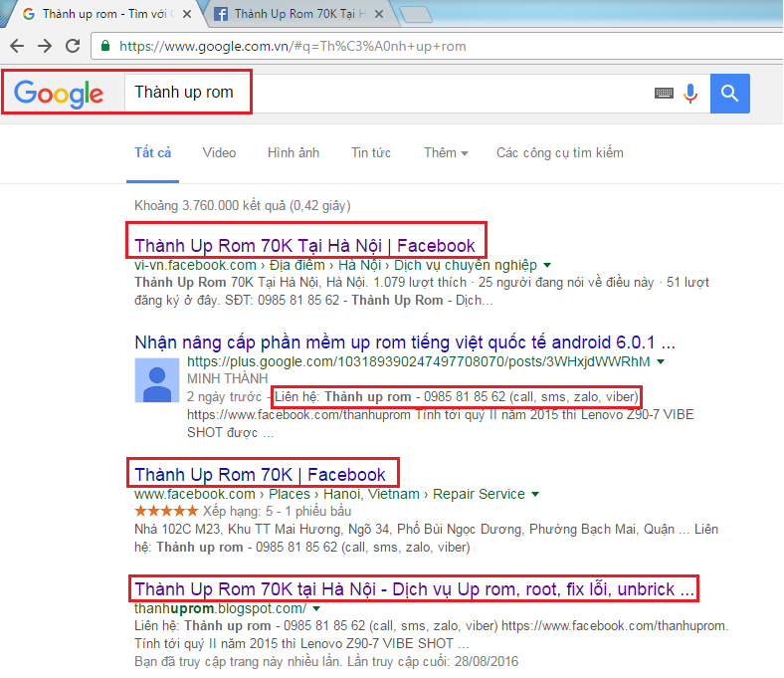The width and height of the screenshot is (784, 678).
Task: Open arrow next to plus.google.com result URL
Action: click(660, 361)
